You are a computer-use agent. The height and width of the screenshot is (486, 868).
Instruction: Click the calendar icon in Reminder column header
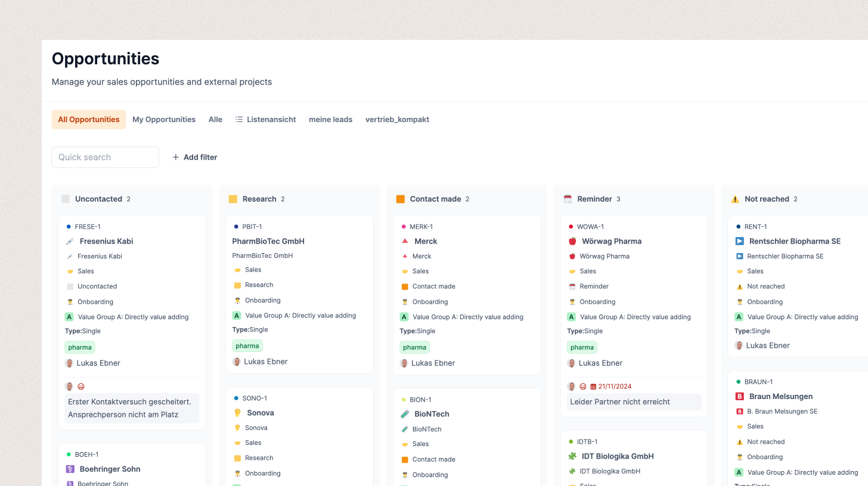(x=568, y=199)
